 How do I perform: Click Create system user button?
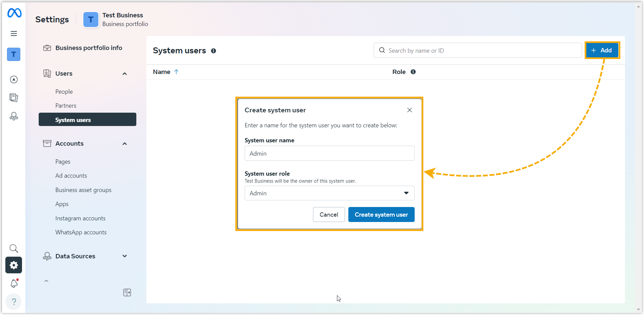[x=381, y=215]
